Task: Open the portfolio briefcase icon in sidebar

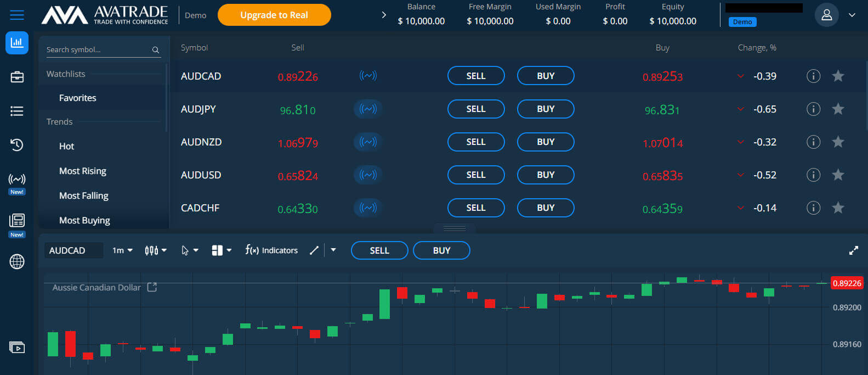Action: click(17, 77)
